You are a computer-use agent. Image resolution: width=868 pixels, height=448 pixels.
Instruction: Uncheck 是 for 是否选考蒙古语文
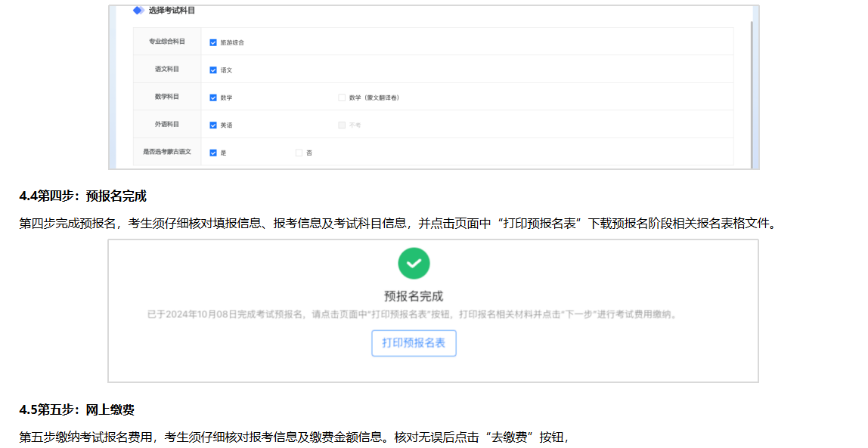(213, 153)
